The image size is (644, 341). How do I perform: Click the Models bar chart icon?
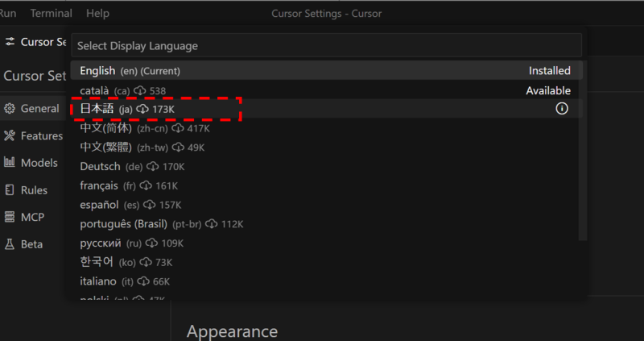tap(10, 163)
